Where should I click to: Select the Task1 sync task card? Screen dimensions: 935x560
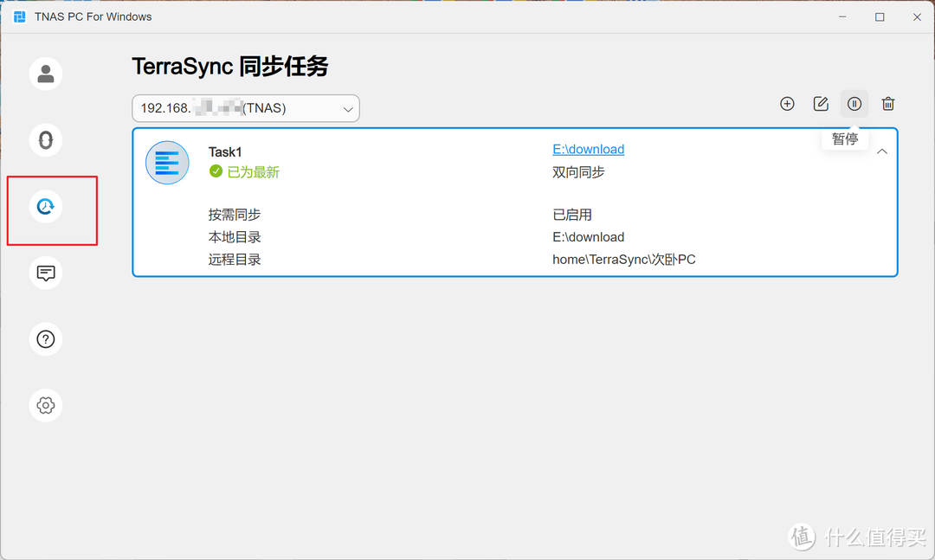tap(515, 202)
